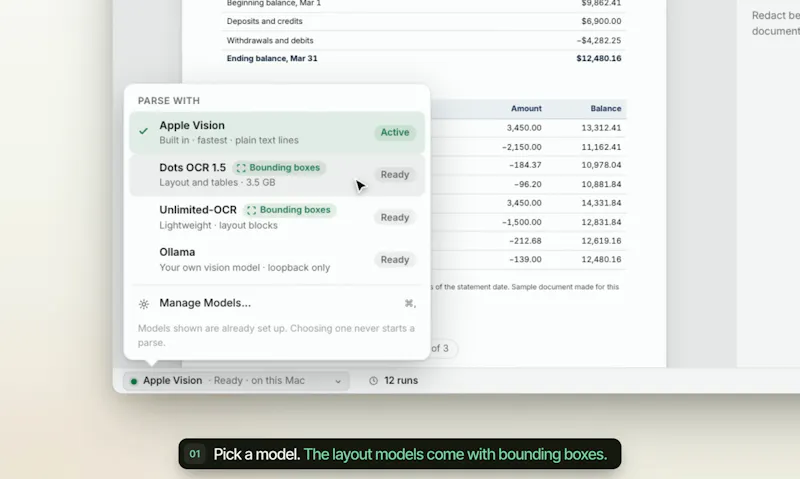Screen dimensions: 800x479
Task: Click the -1,500.00 amount cell
Action: point(521,222)
